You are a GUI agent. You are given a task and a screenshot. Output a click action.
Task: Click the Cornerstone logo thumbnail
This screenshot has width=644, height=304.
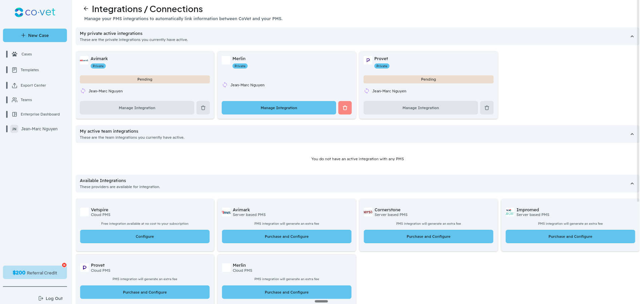pos(368,212)
